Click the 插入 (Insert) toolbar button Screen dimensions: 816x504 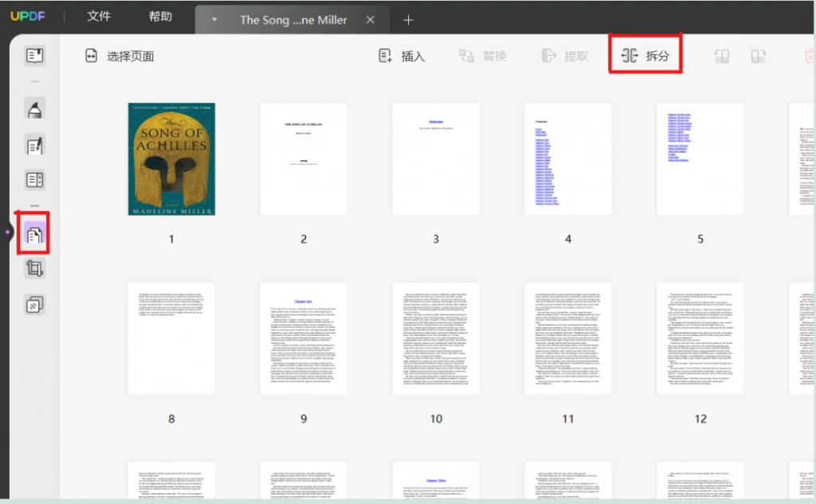(x=402, y=56)
